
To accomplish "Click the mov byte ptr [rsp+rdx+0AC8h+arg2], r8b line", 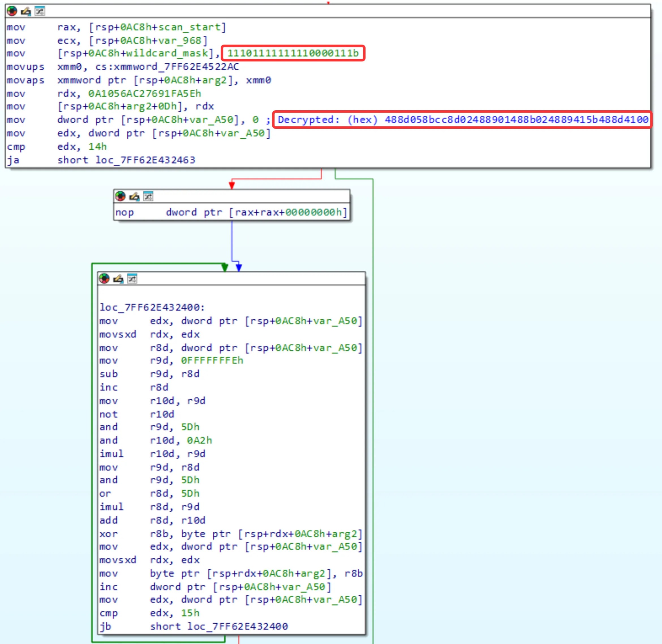I will click(x=231, y=573).
